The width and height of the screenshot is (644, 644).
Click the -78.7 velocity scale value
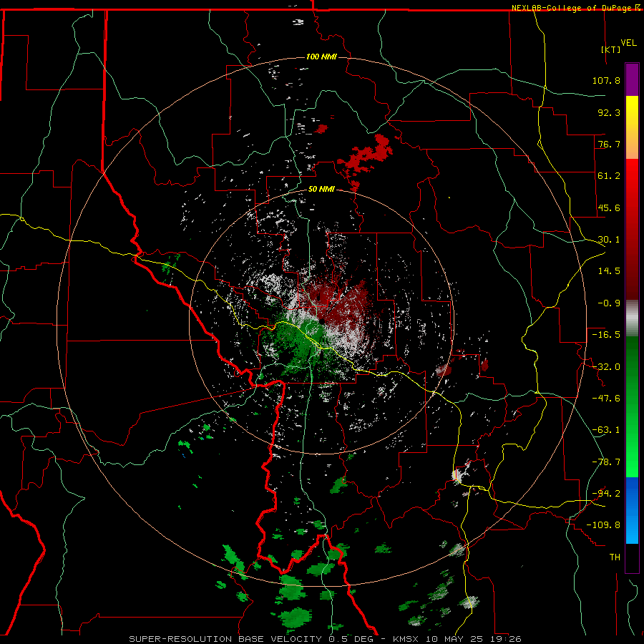coord(606,462)
